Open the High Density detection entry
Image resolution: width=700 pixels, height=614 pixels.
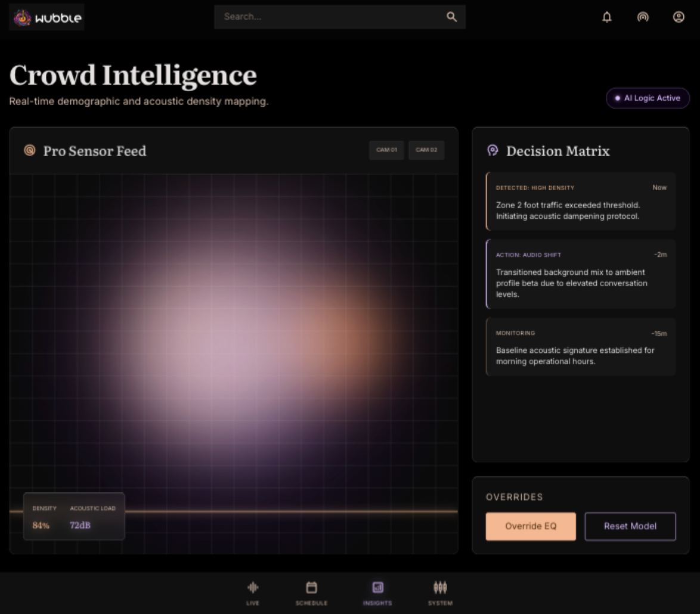580,201
